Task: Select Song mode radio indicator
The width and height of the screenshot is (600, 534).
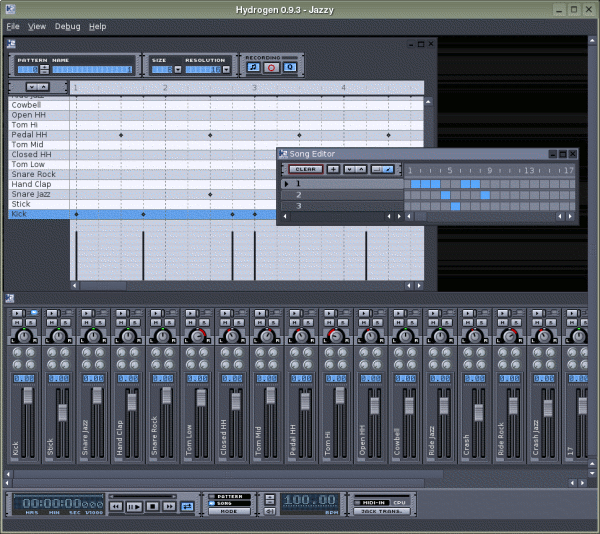Action: coord(212,503)
